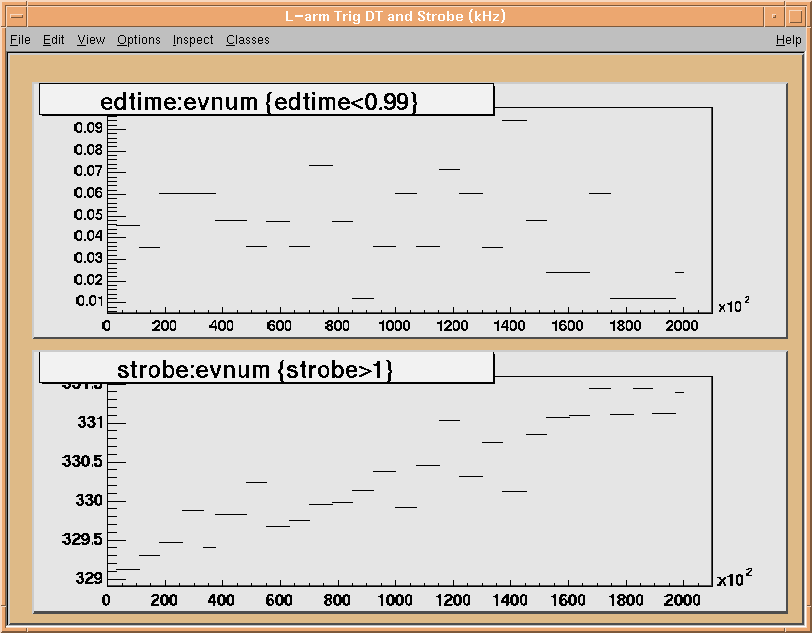Open the window menu button in title bar

(17, 17)
